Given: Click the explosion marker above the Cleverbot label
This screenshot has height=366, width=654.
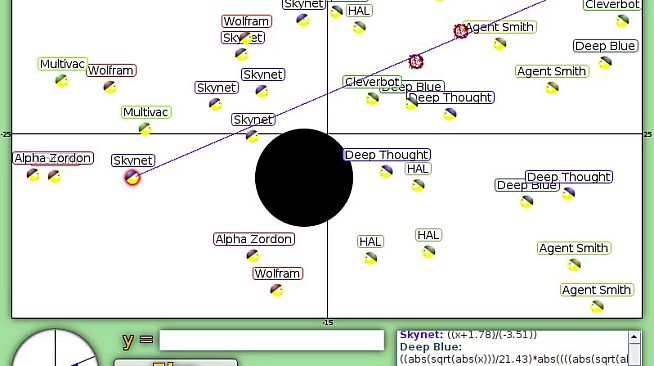Looking at the screenshot, I should [416, 62].
